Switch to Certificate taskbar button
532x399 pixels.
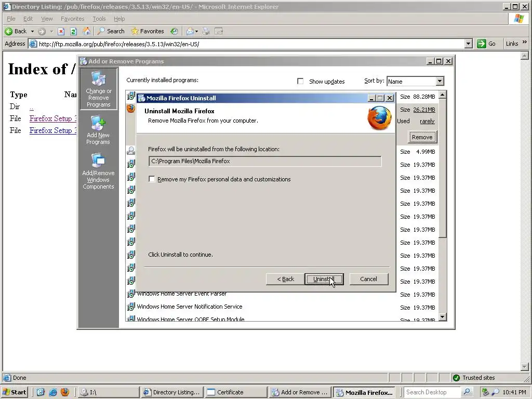236,392
